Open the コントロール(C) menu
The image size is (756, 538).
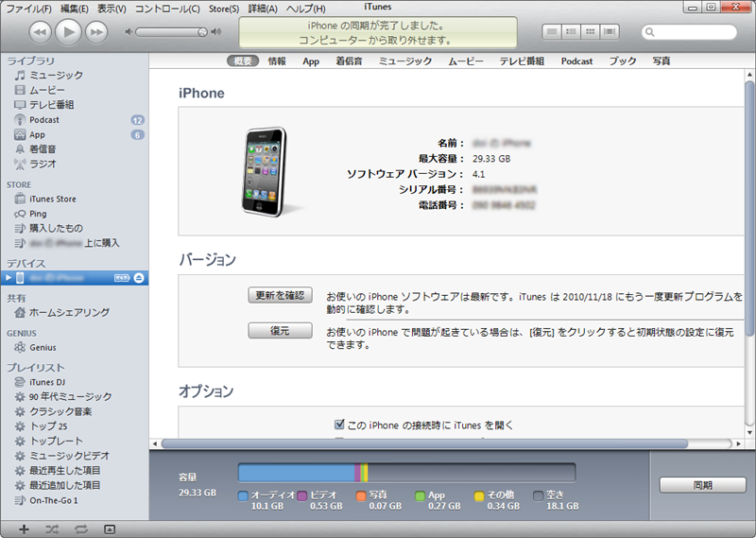click(167, 9)
